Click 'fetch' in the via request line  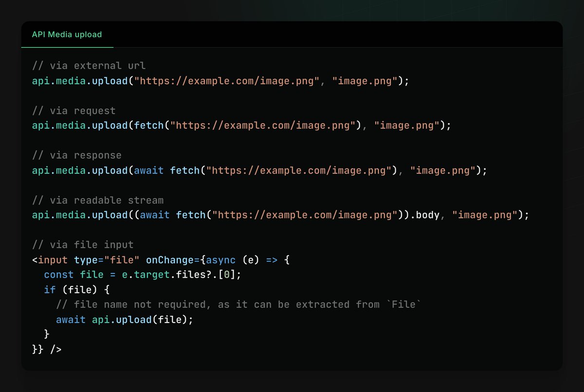click(148, 125)
